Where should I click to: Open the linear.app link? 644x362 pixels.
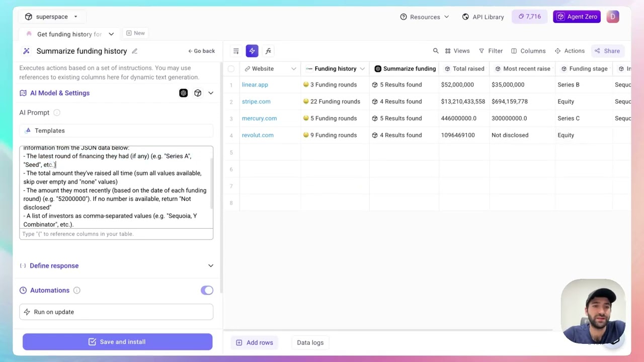point(255,84)
